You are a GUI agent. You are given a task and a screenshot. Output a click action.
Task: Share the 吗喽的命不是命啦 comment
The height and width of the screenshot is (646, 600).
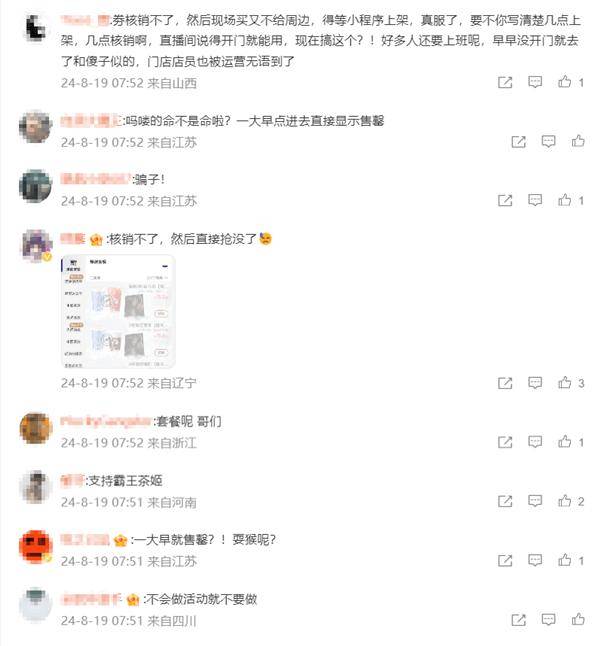tap(518, 142)
